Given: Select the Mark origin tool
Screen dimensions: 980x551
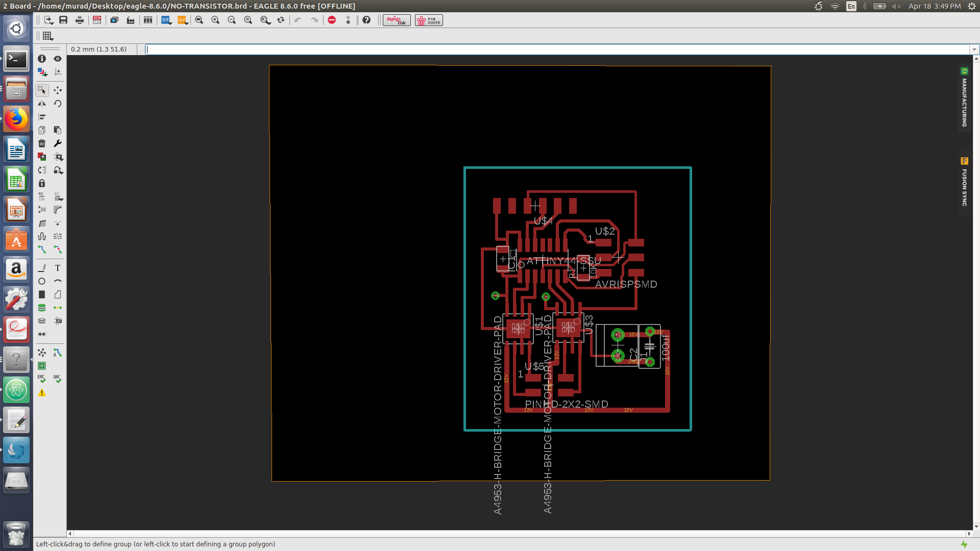Looking at the screenshot, I should (x=58, y=72).
